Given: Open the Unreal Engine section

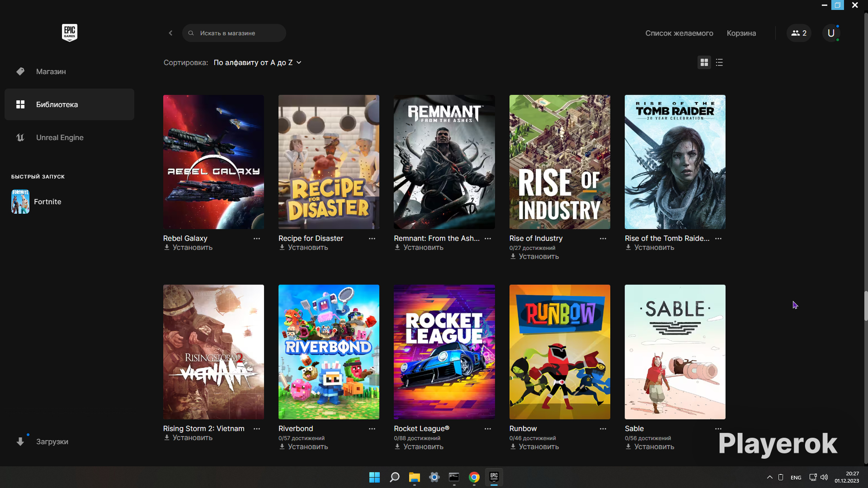Looking at the screenshot, I should click(x=60, y=138).
